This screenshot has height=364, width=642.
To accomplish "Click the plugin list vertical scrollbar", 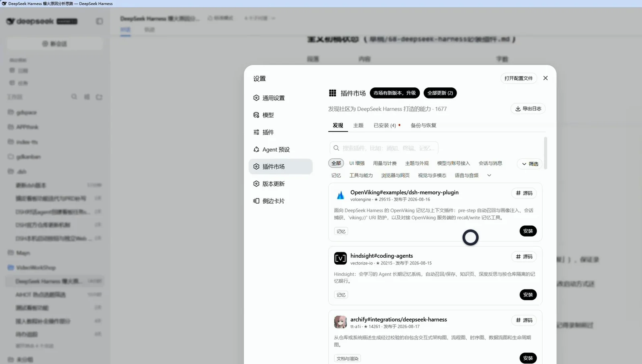I will click(x=545, y=153).
